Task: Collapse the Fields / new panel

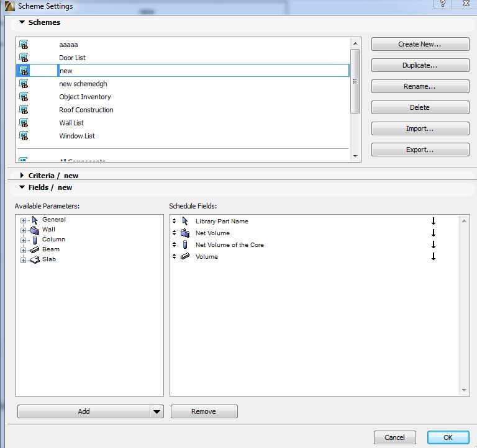Action: pos(22,187)
